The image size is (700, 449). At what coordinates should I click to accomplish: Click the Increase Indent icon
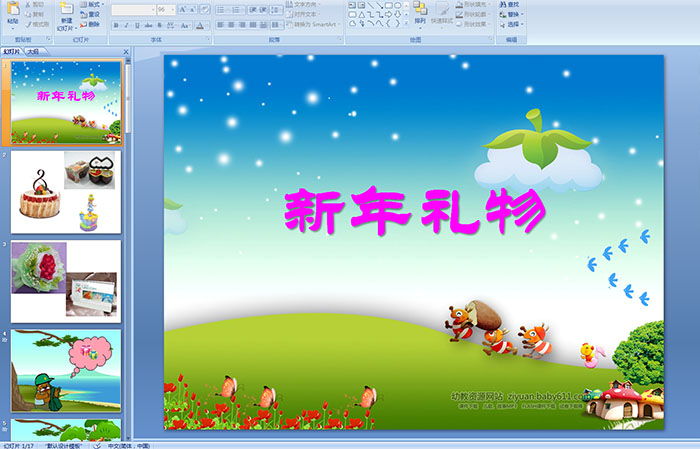(x=263, y=10)
